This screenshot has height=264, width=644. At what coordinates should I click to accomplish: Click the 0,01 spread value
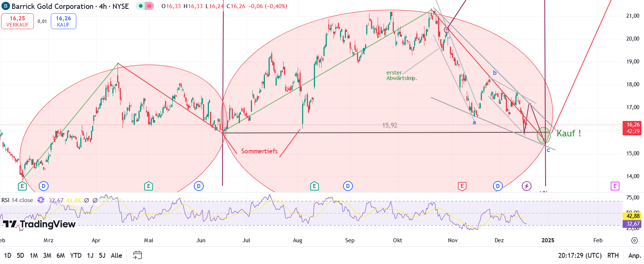(42, 21)
